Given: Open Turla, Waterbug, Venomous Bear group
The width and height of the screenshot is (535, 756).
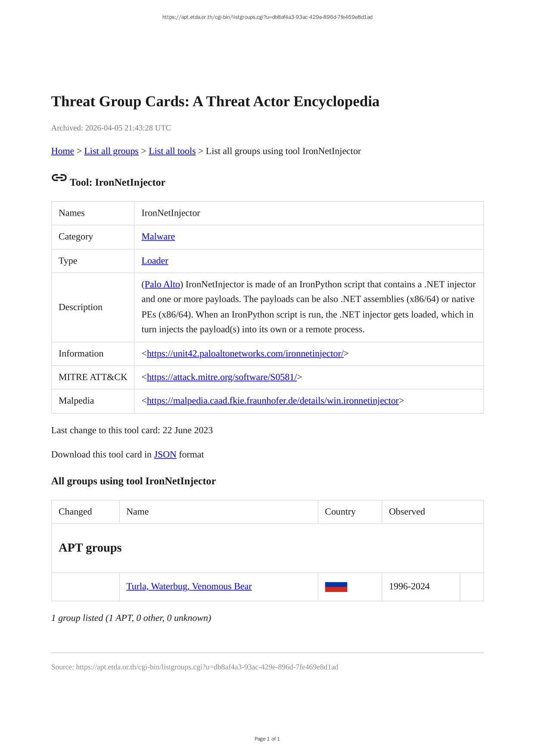Looking at the screenshot, I should click(x=189, y=587).
